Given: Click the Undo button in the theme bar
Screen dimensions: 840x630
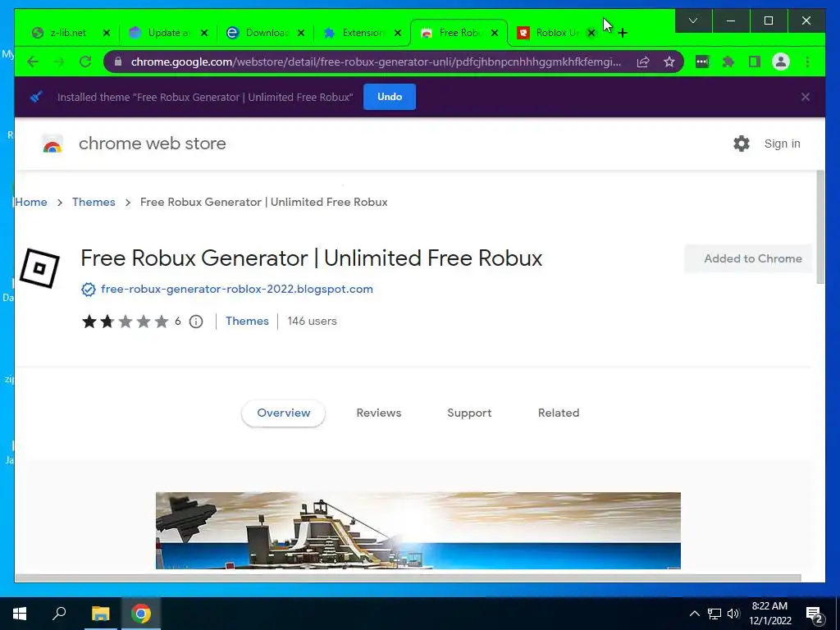Looking at the screenshot, I should tap(390, 97).
